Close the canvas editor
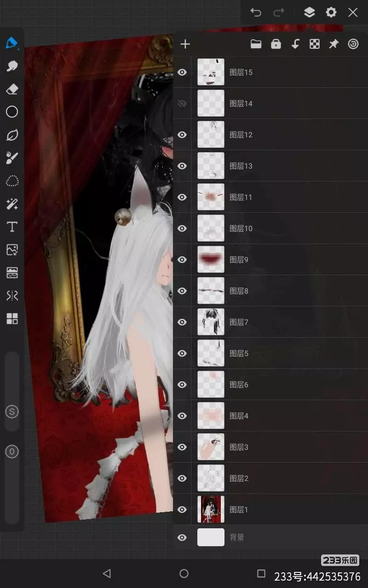 353,12
